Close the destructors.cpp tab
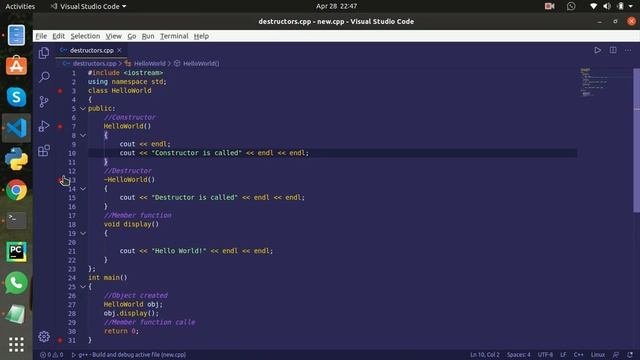The width and height of the screenshot is (640, 360). [x=119, y=50]
